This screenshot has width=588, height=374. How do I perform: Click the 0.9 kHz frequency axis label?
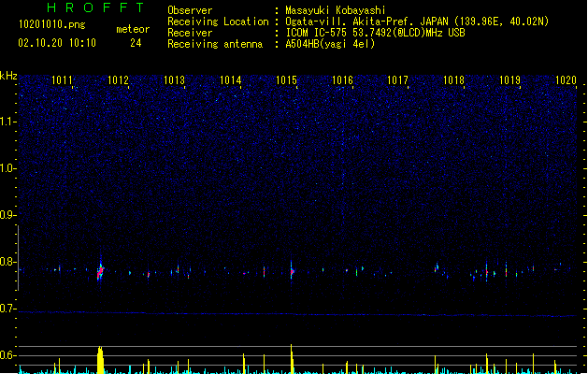(x=7, y=215)
